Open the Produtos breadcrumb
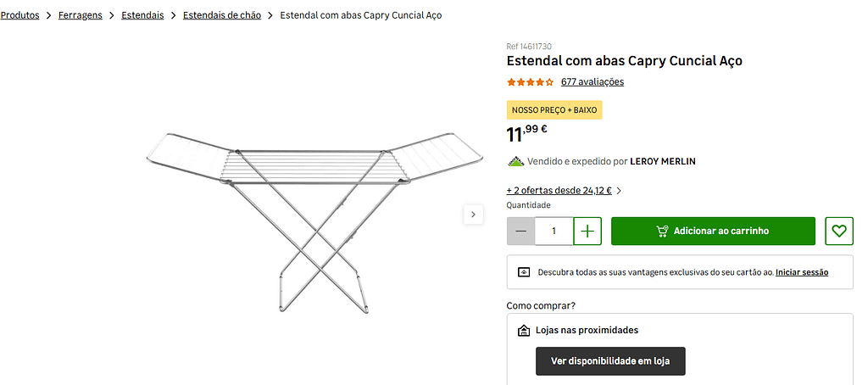 (x=19, y=15)
